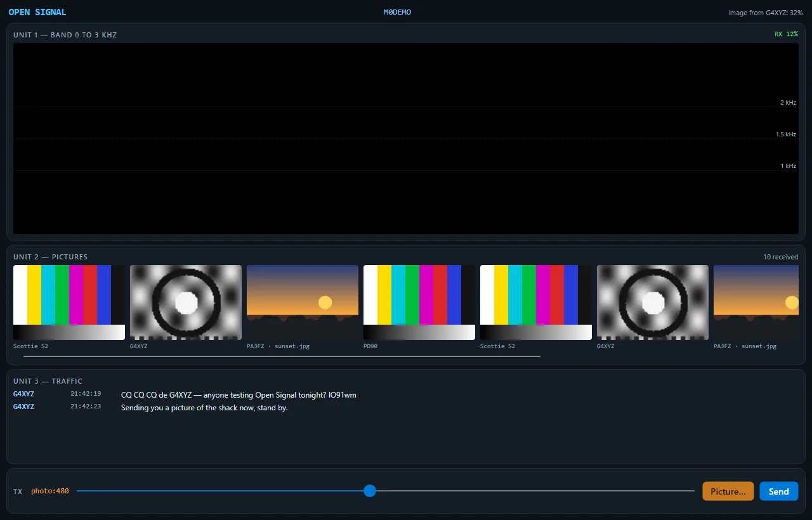Image resolution: width=812 pixels, height=520 pixels.
Task: Select the "CQ CQ CQ de G4XYZ" message
Action: (x=239, y=395)
